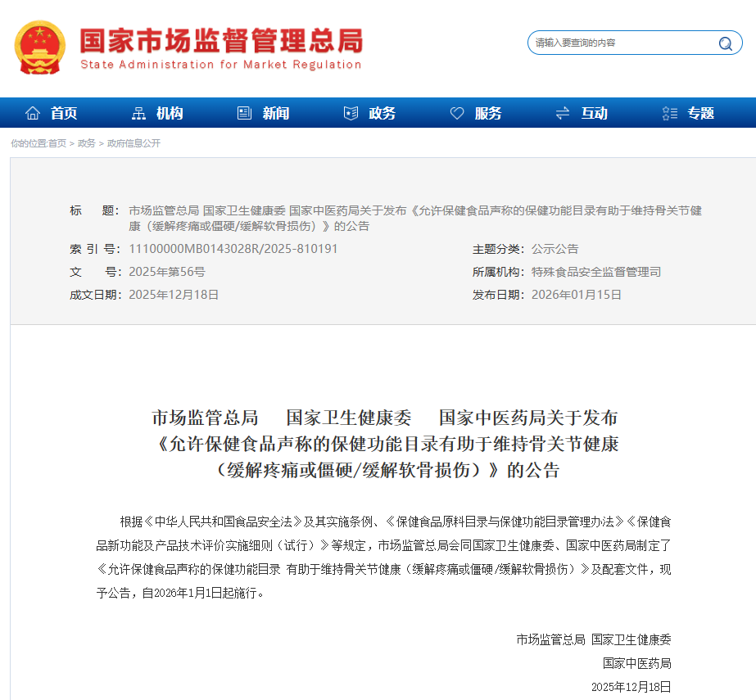Select the 首页 navigation menu item
The height and width of the screenshot is (700, 756).
point(63,113)
